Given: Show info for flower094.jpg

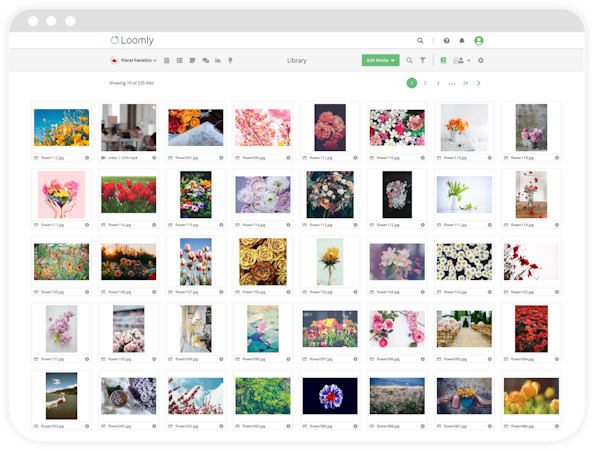Looking at the screenshot, I should point(557,359).
